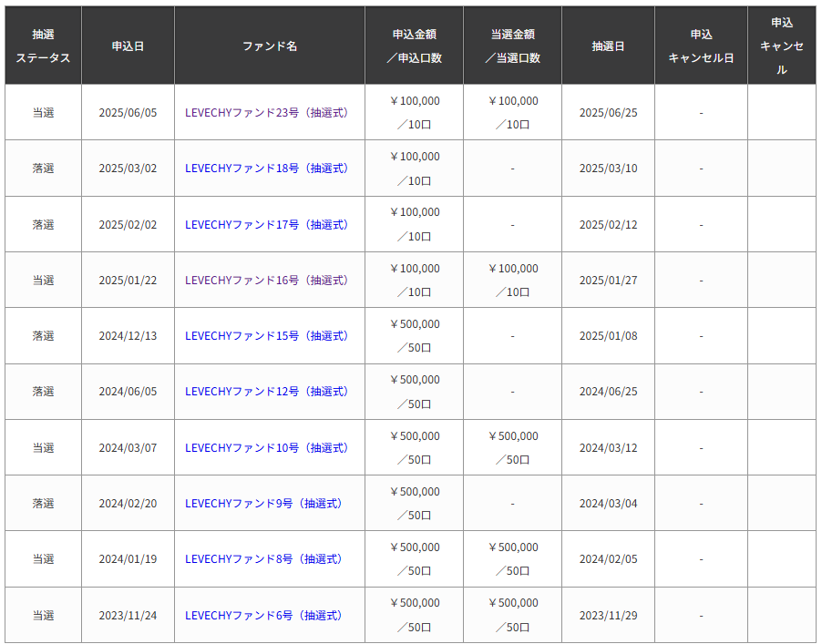Click lottery date 2025/02/12
Viewport: 822px width, 644px height.
point(608,224)
